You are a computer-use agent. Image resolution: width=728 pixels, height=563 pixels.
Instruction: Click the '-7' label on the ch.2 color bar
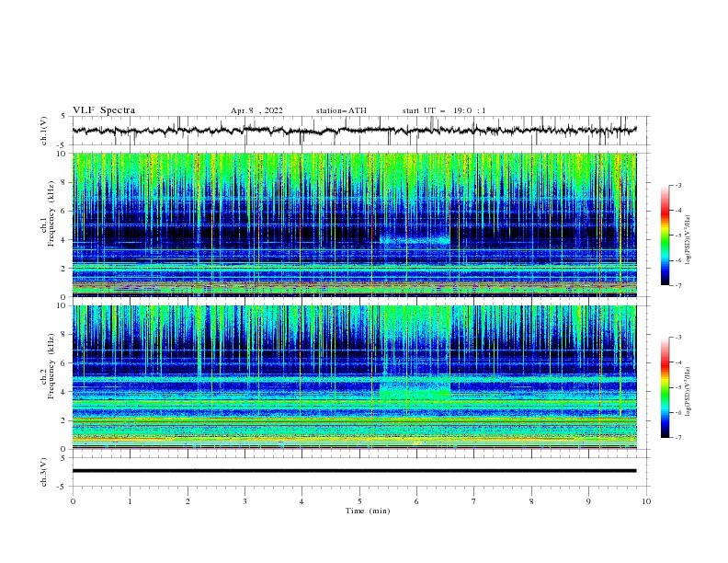677,437
